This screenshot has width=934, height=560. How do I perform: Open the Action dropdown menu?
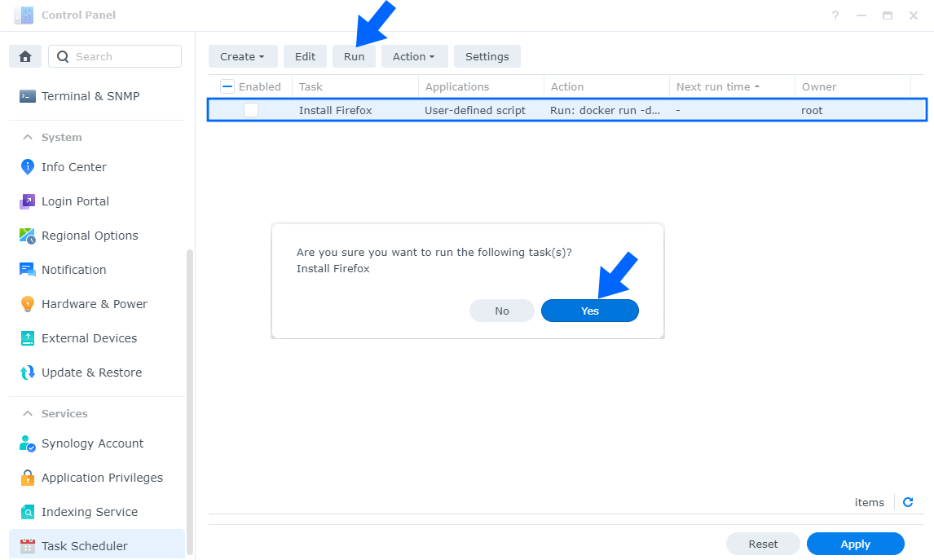(414, 56)
